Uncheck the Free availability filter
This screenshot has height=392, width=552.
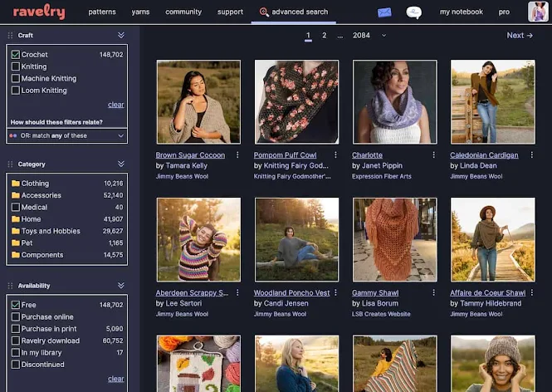point(16,305)
